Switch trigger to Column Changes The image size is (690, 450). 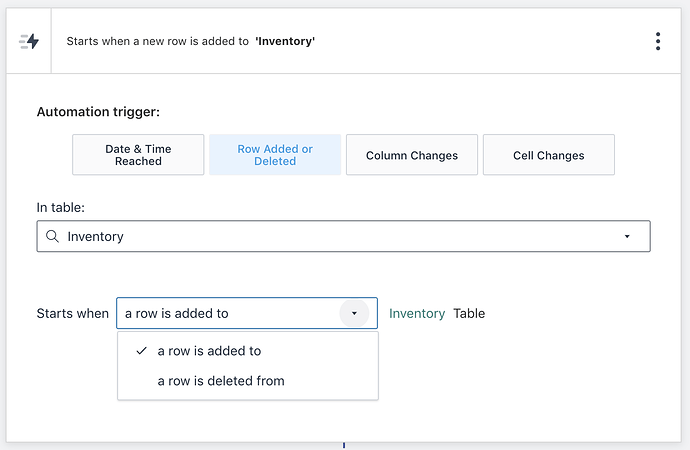coord(412,155)
